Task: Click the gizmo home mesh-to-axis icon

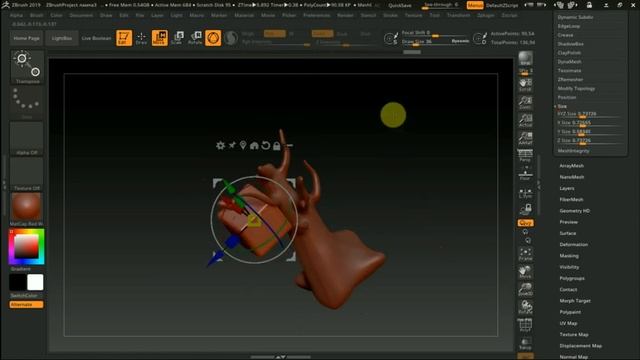Action: 254,145
